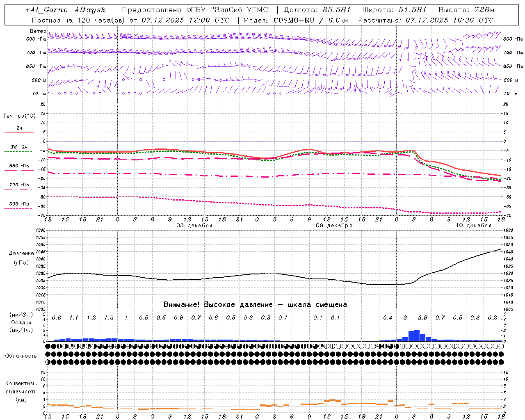Select the longitude text Долгота: 85.581
This screenshot has width=525, height=420.
point(318,10)
